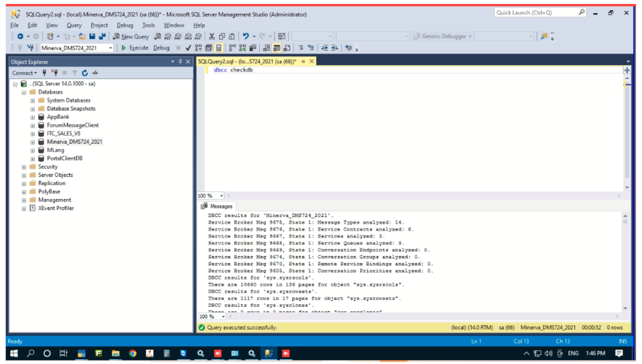The image size is (642, 364).
Task: Open the Minerva_DMS724_2021 database dropdown
Action: [110, 48]
